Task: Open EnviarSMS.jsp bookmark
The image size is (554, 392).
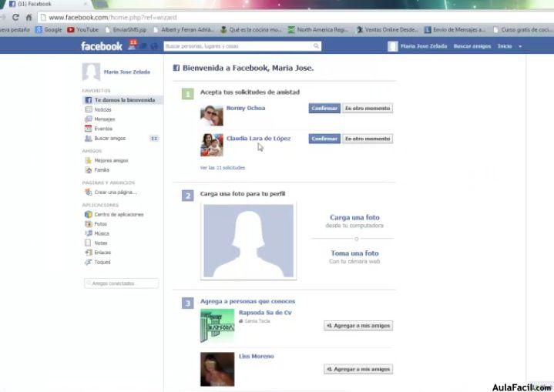Action: [126, 30]
